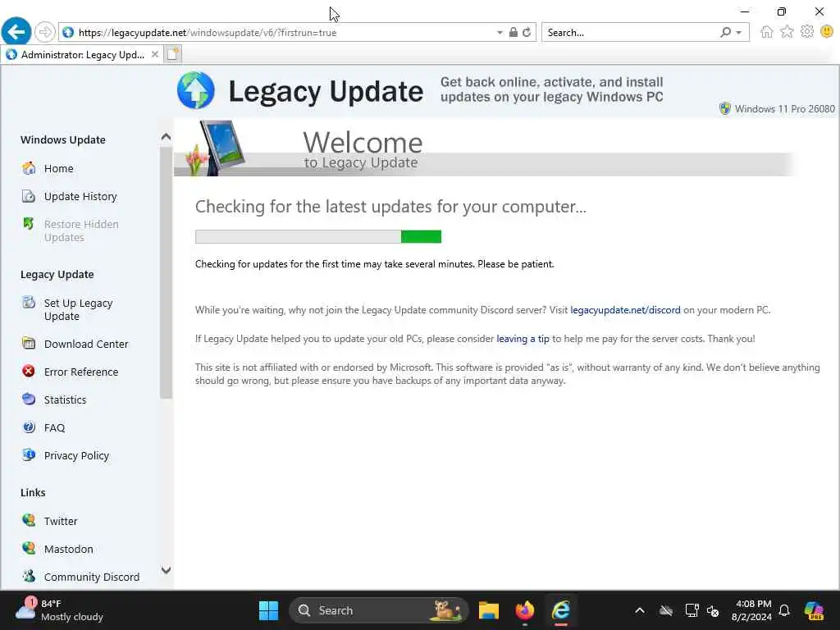Image resolution: width=840 pixels, height=630 pixels.
Task: Click the Home icon in sidebar
Action: point(29,168)
